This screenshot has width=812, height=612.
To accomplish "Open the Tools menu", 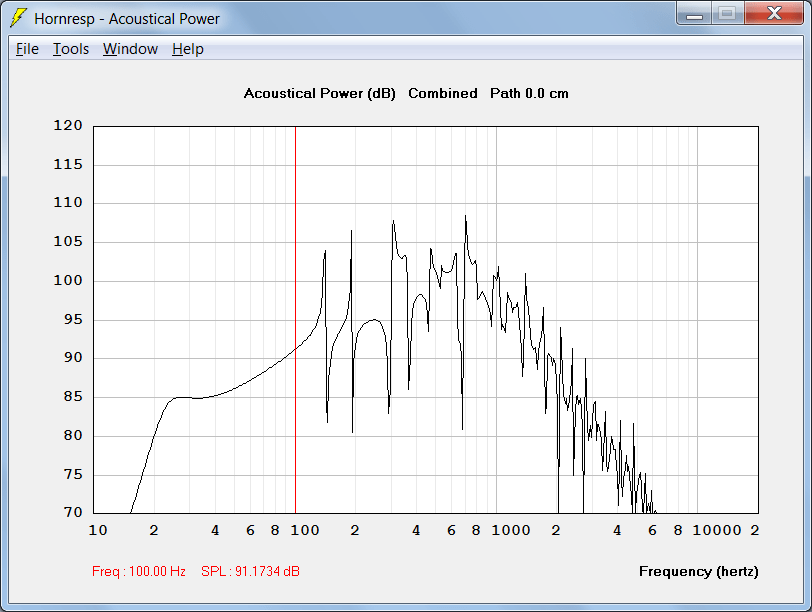I will pos(71,49).
